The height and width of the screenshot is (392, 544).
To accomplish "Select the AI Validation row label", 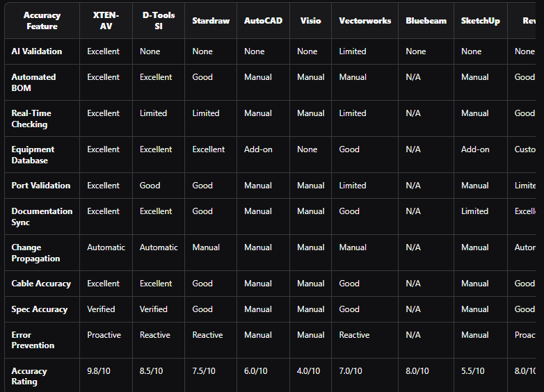I will click(37, 51).
